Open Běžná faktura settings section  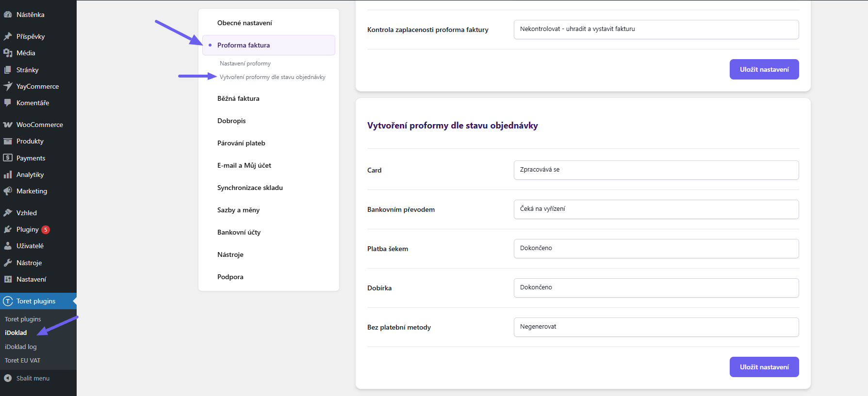pos(238,98)
